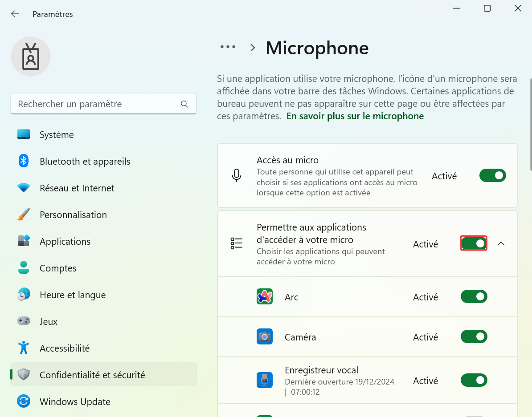This screenshot has height=417, width=532.
Task: Open Jeux settings category
Action: [103, 321]
